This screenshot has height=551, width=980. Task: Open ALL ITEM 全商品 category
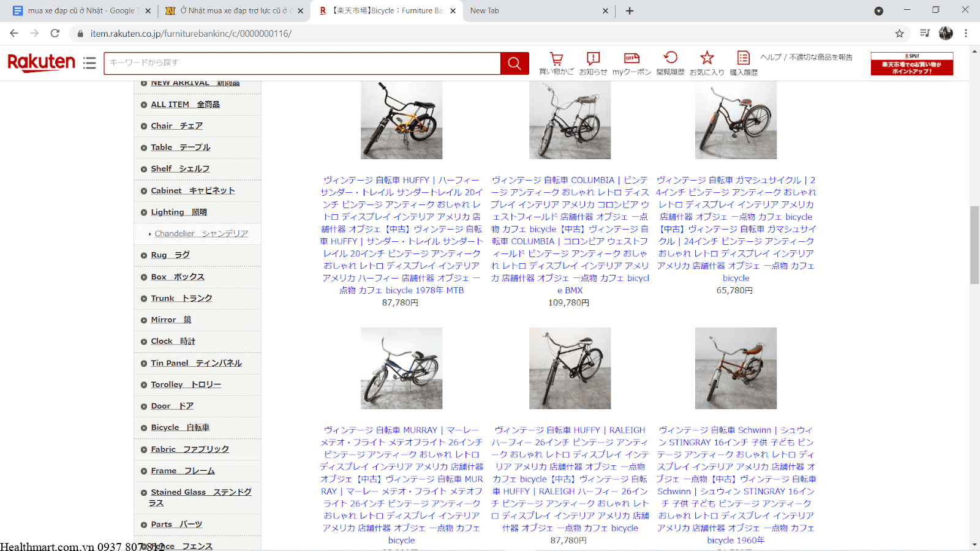(x=185, y=105)
